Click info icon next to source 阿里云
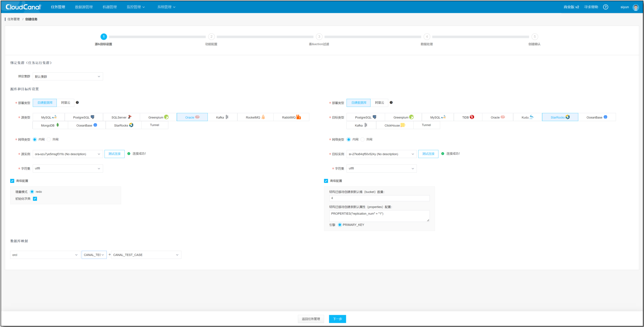 (x=77, y=103)
